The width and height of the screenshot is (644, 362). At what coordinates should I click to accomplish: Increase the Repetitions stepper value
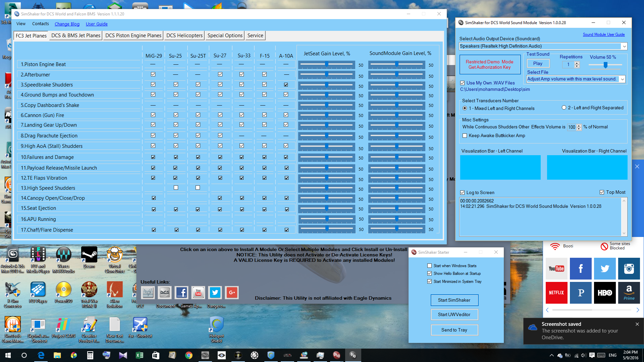tap(577, 63)
